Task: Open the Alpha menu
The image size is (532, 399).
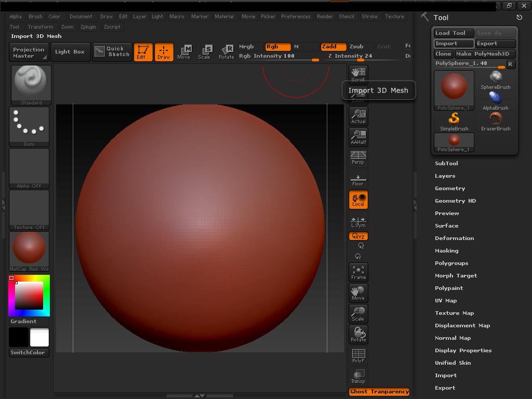Action: [16, 16]
